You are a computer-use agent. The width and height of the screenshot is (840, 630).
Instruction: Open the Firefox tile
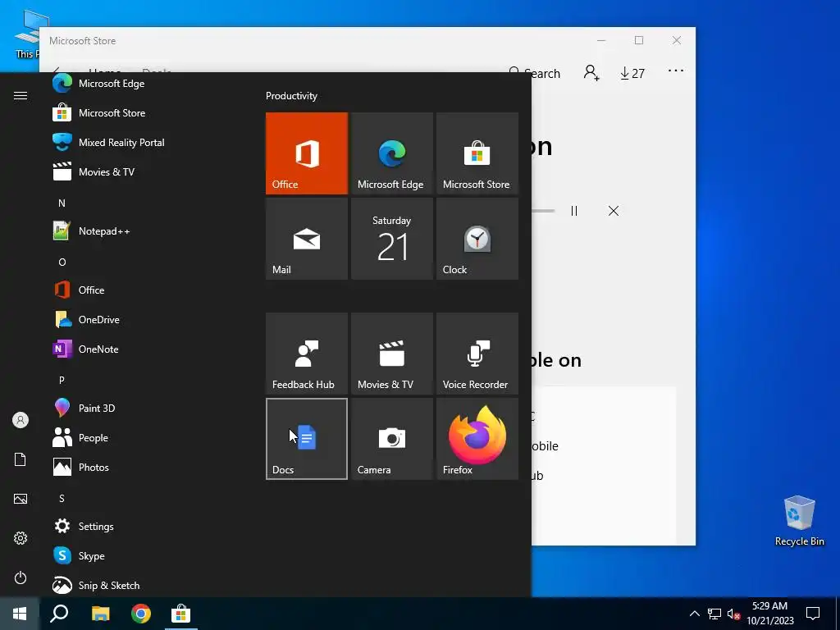pyautogui.click(x=477, y=439)
